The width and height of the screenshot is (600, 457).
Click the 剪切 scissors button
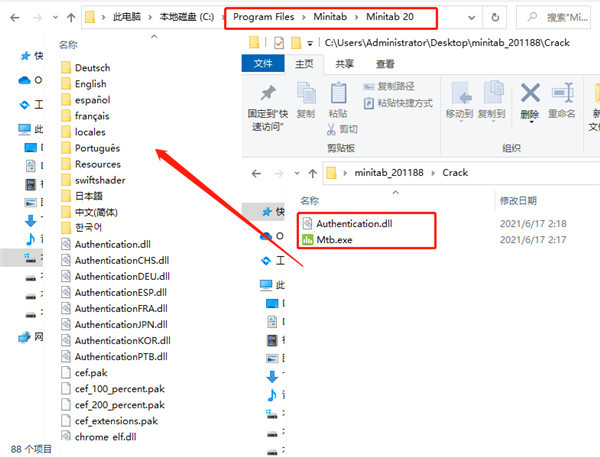[x=342, y=129]
